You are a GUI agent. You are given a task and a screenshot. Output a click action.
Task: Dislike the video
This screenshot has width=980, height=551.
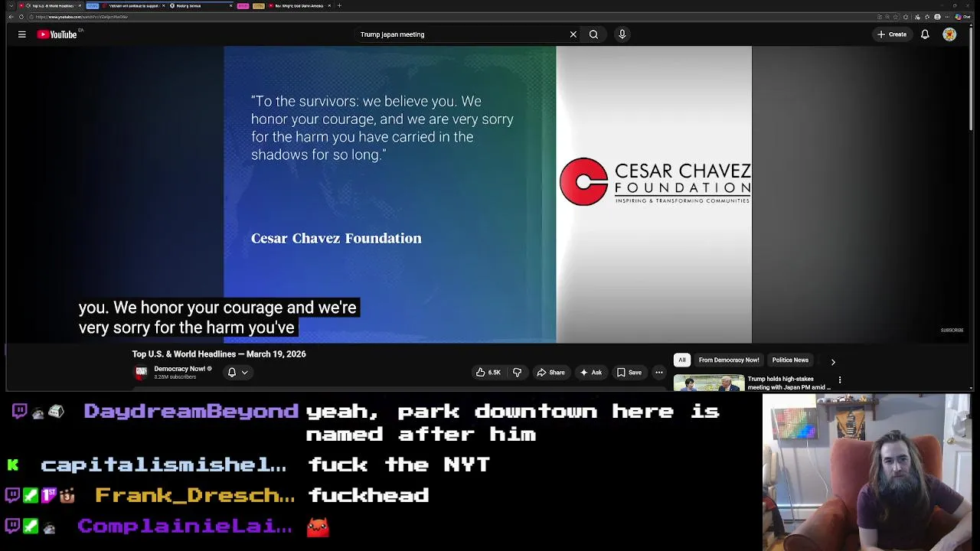517,373
